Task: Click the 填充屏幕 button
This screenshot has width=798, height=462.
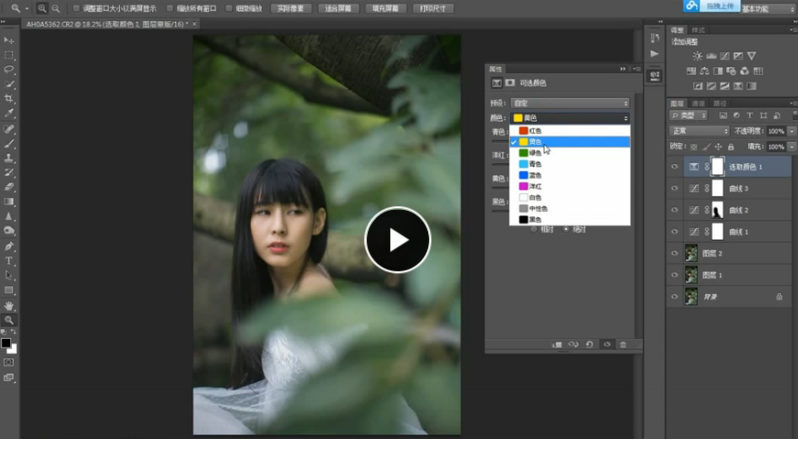Action: click(x=385, y=9)
